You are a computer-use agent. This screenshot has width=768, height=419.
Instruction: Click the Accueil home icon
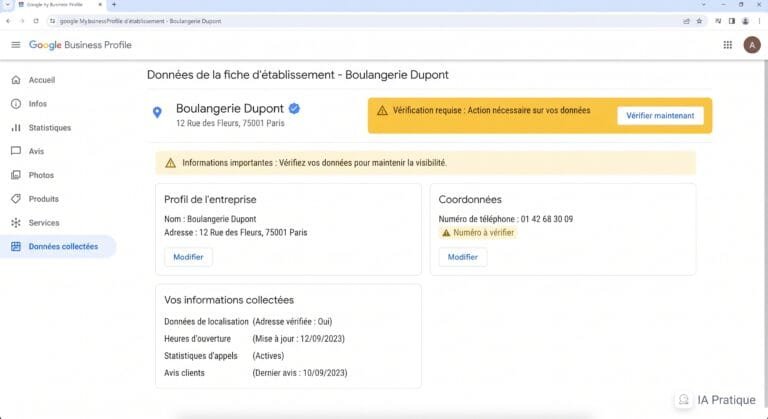click(16, 80)
